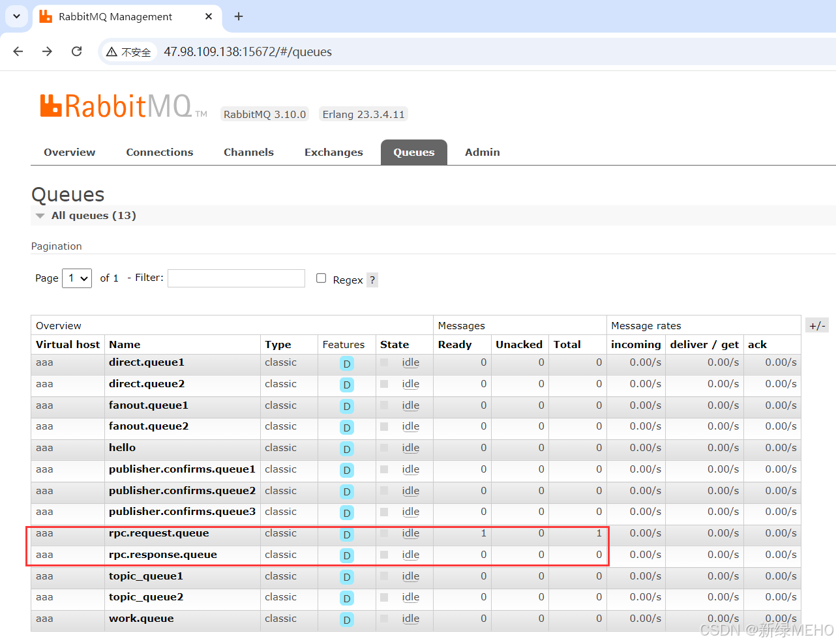Switch to the Exchanges tab
This screenshot has width=836, height=644.
pos(333,152)
